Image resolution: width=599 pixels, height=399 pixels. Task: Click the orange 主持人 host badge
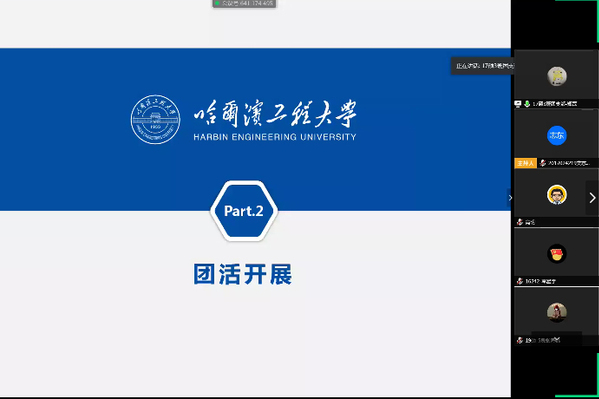click(526, 163)
